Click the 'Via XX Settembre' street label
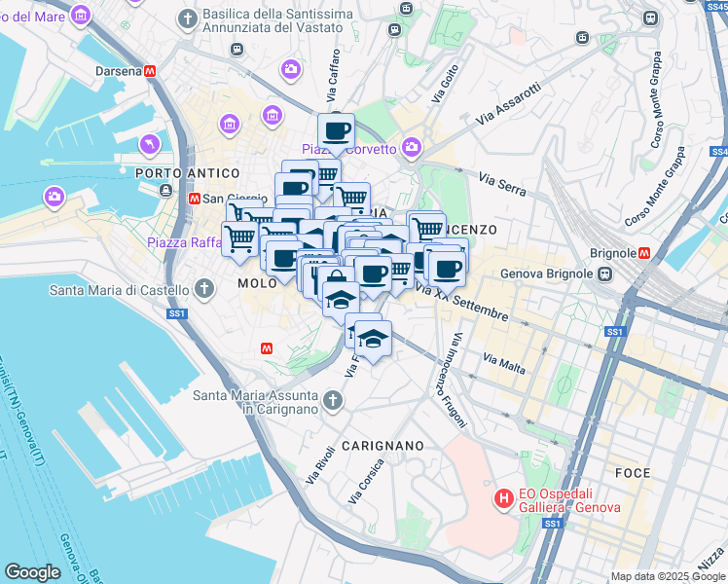 click(x=461, y=303)
